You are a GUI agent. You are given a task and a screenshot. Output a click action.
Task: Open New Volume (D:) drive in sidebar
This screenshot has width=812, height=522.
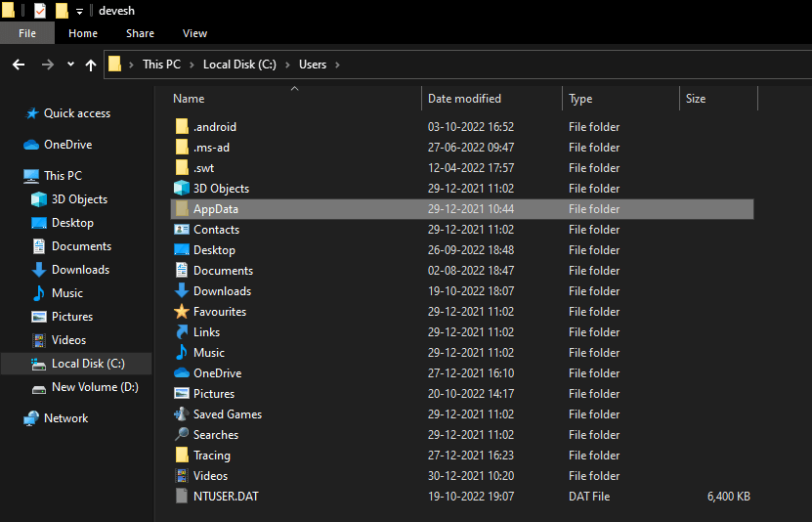coord(94,387)
